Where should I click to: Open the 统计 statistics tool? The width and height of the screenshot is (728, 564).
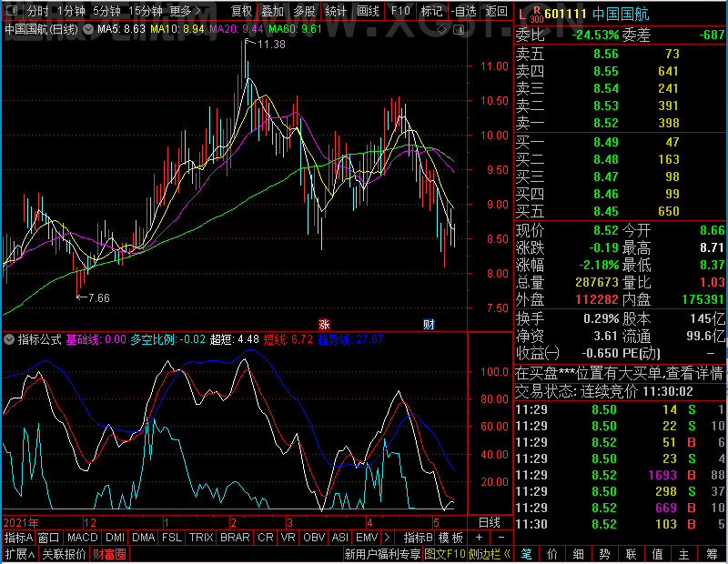[x=336, y=11]
